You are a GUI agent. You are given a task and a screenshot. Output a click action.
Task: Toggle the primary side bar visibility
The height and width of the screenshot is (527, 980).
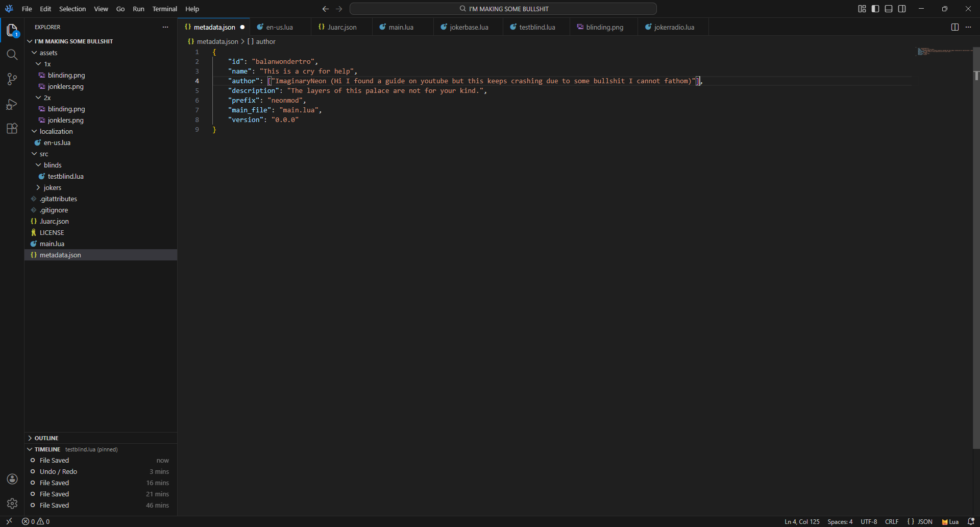point(875,9)
